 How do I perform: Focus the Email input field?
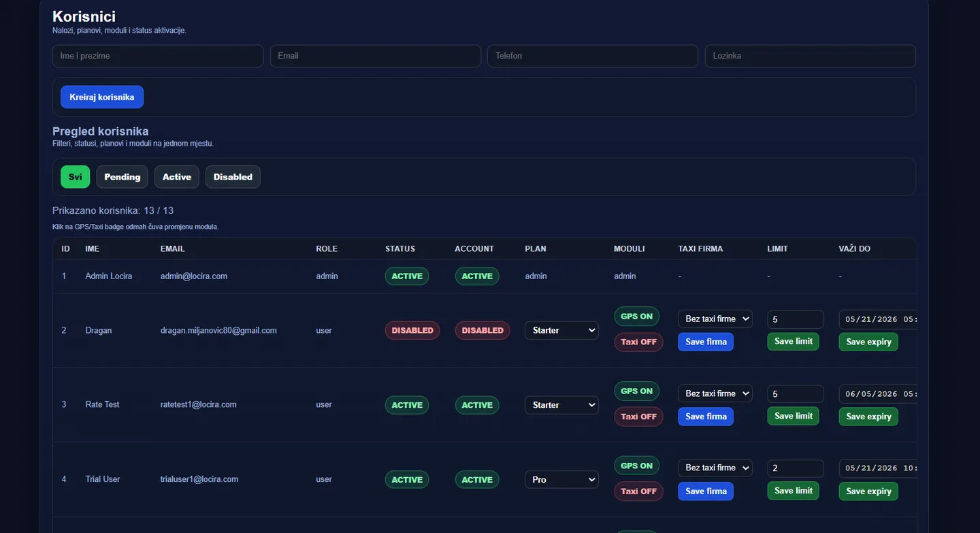(x=376, y=56)
